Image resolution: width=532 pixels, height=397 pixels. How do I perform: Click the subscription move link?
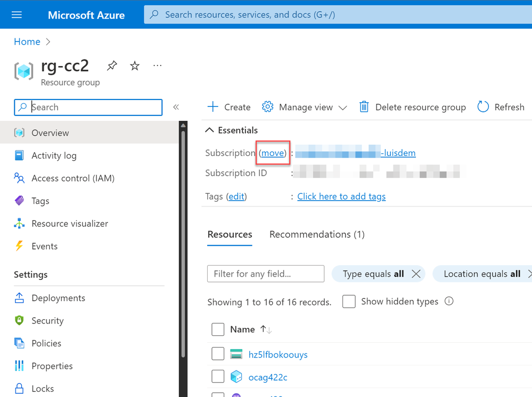[273, 153]
